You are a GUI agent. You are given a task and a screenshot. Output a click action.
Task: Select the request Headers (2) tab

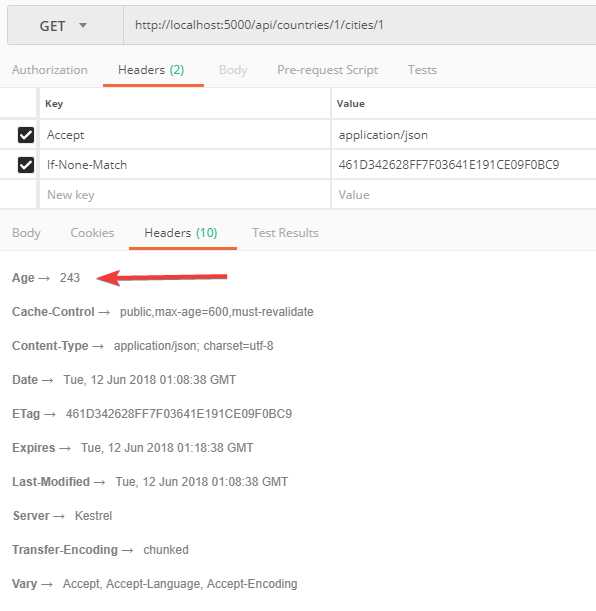pyautogui.click(x=151, y=70)
